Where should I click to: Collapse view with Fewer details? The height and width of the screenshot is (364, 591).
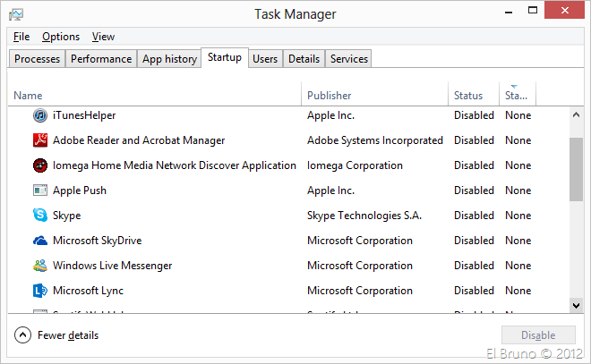coord(57,335)
